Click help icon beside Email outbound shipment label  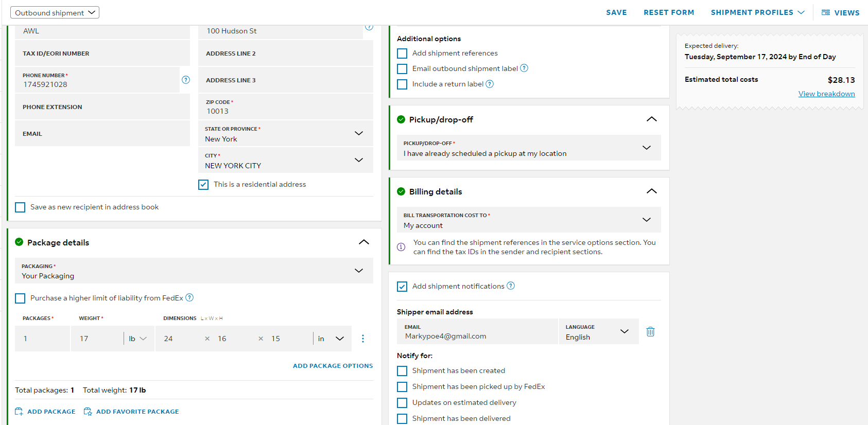tap(524, 68)
